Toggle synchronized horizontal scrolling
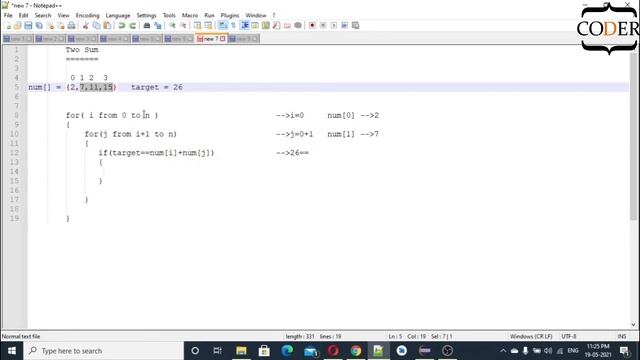 (208, 26)
